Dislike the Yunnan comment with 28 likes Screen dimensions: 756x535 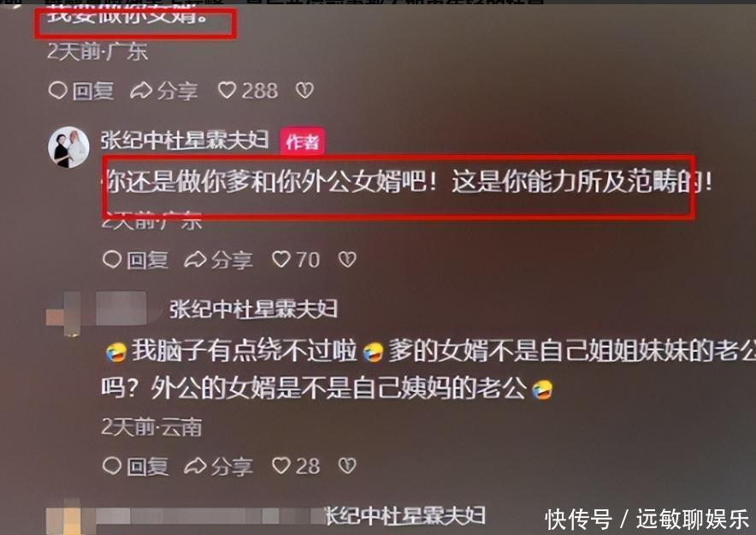point(347,466)
